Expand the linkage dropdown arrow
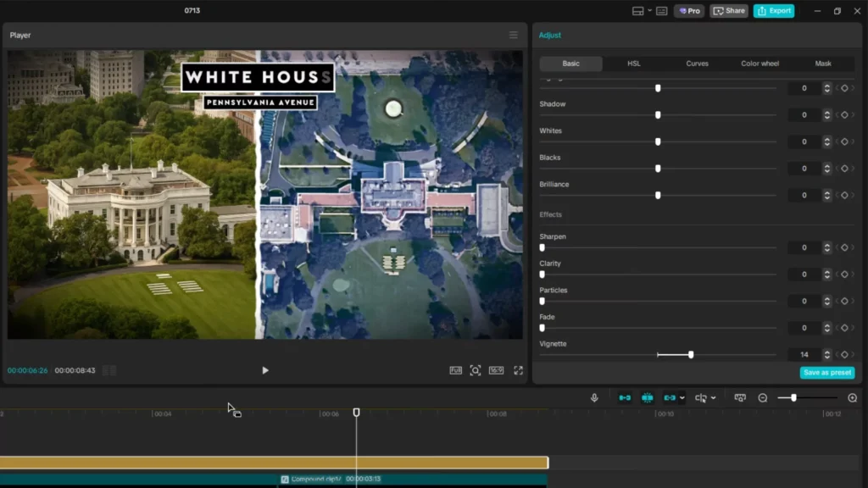This screenshot has height=488, width=868. click(x=682, y=398)
